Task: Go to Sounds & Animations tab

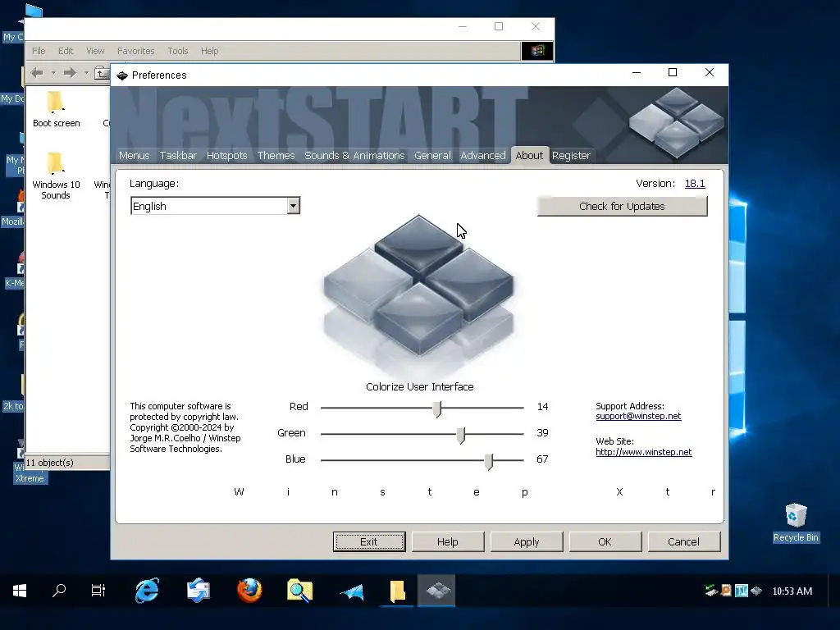Action: tap(354, 155)
